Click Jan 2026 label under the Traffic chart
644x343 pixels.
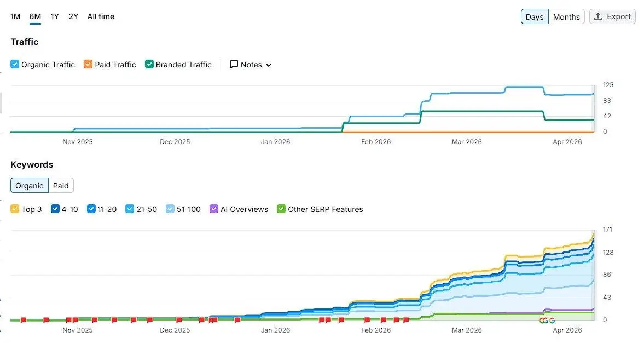[x=276, y=141]
